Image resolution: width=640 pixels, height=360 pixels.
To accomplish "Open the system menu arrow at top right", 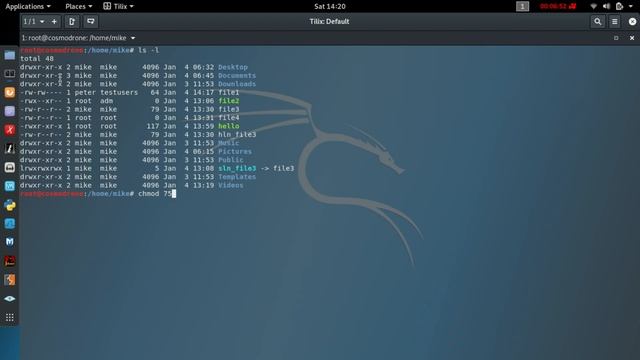I will (631, 6).
